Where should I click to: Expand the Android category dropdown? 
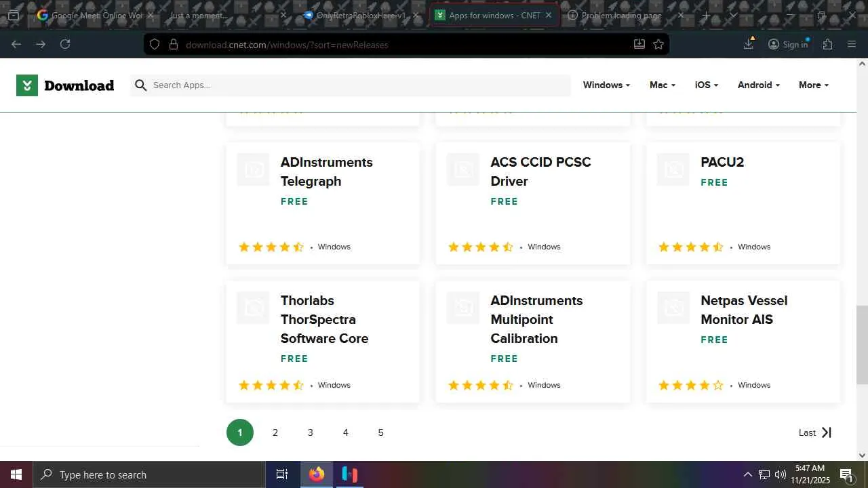[x=759, y=85]
